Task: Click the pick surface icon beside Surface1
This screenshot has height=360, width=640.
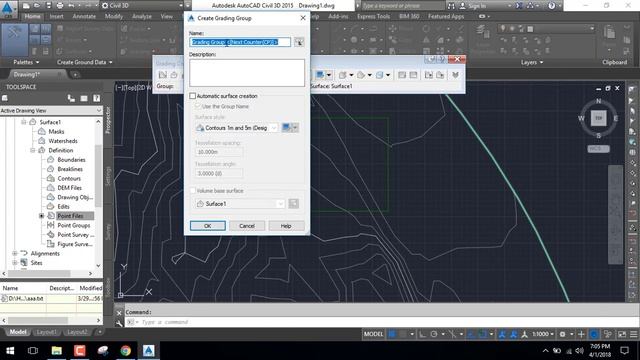Action: 293,204
